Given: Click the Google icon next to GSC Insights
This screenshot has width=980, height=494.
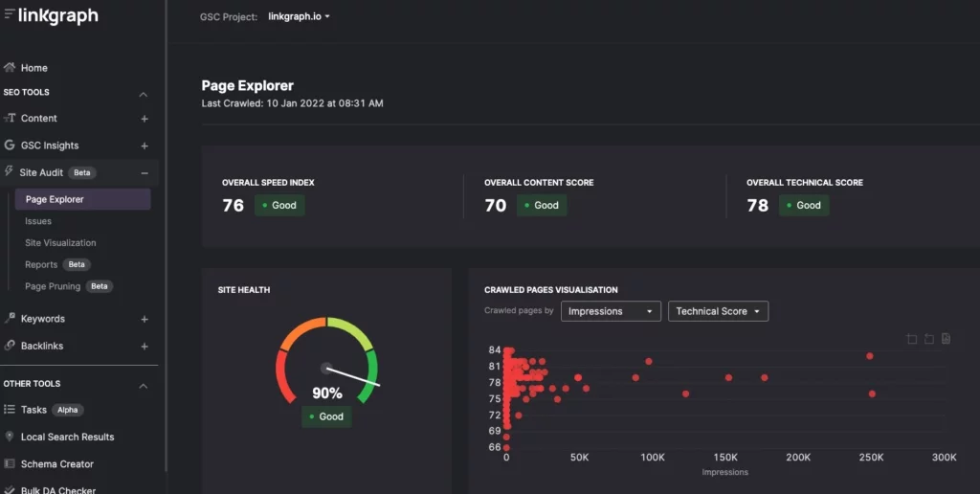Looking at the screenshot, I should (x=10, y=146).
